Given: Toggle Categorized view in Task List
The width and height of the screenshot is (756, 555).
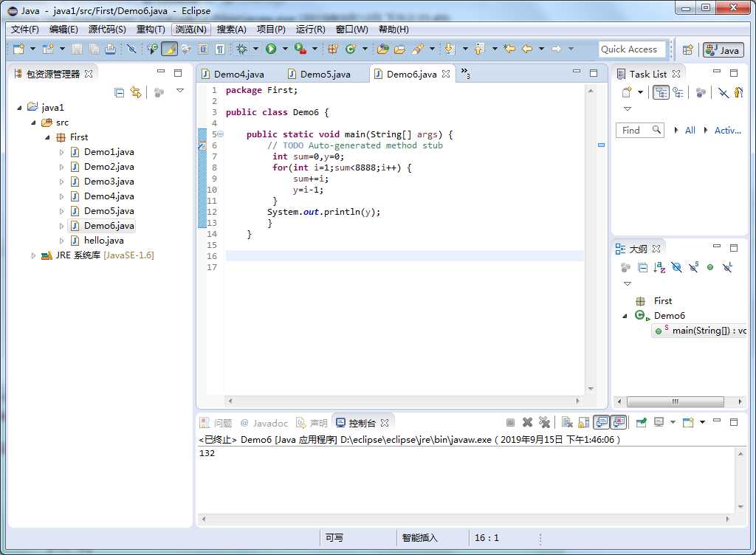Looking at the screenshot, I should 661,92.
